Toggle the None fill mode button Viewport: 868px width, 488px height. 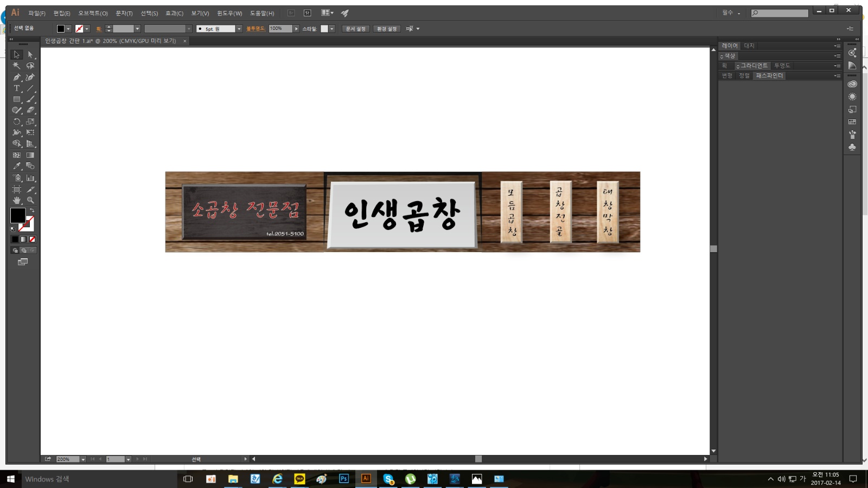click(x=32, y=239)
